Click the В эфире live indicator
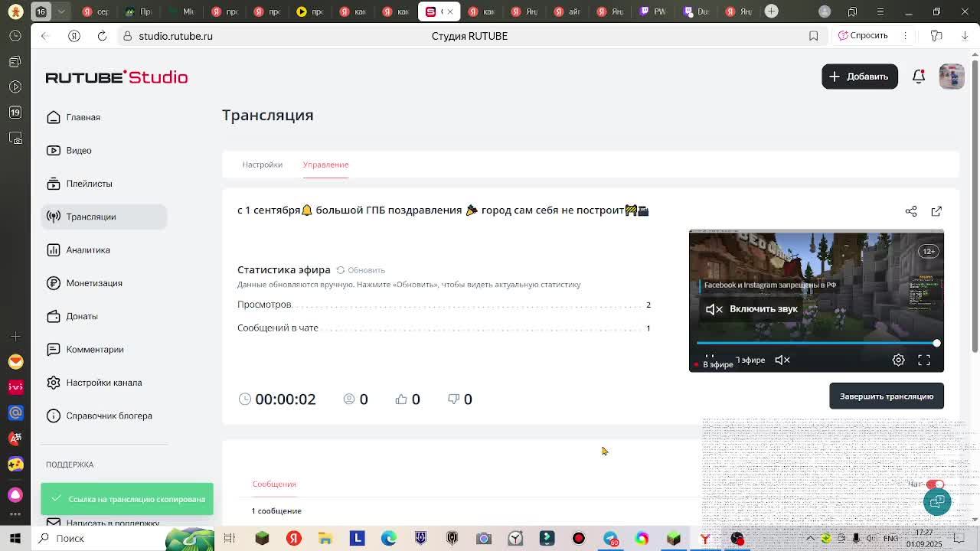Screen dimensions: 980x551 [714, 364]
